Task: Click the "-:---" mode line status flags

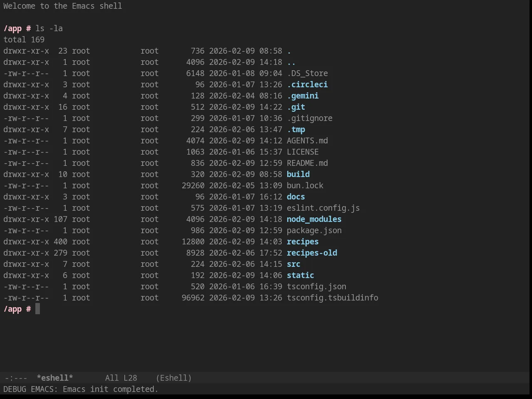Action: pos(16,378)
